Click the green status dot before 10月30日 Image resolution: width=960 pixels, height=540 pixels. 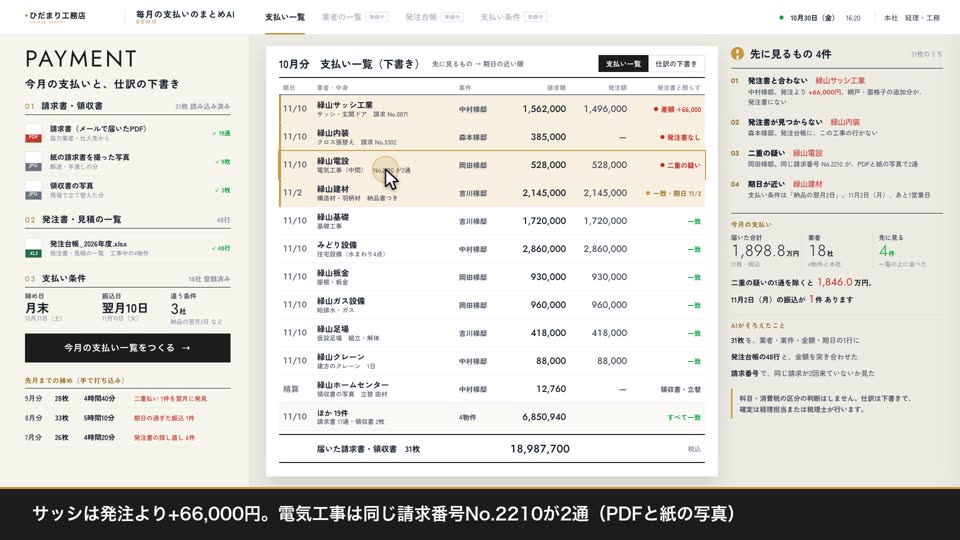(781, 18)
